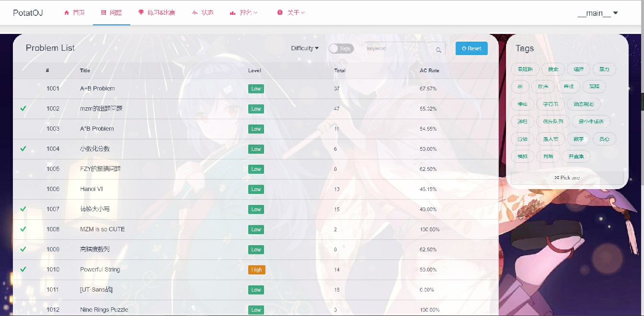
Task: Open problem Powerful String
Action: click(100, 270)
